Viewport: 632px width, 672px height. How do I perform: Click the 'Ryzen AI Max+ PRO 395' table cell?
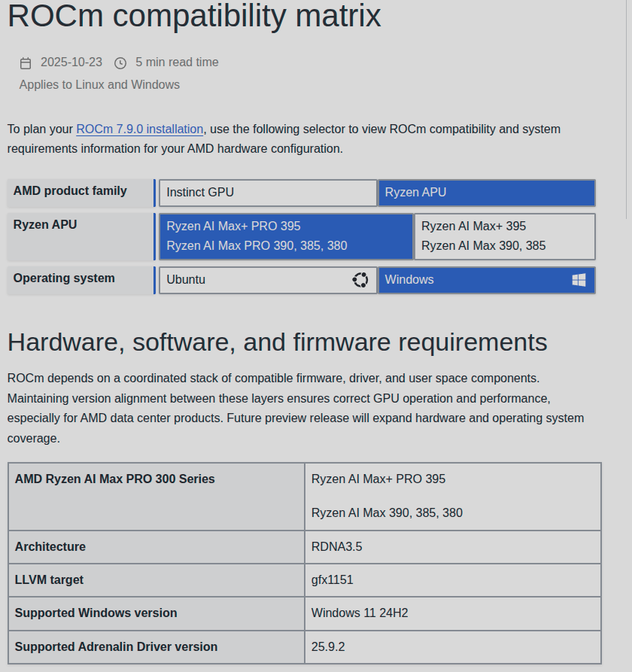point(378,479)
